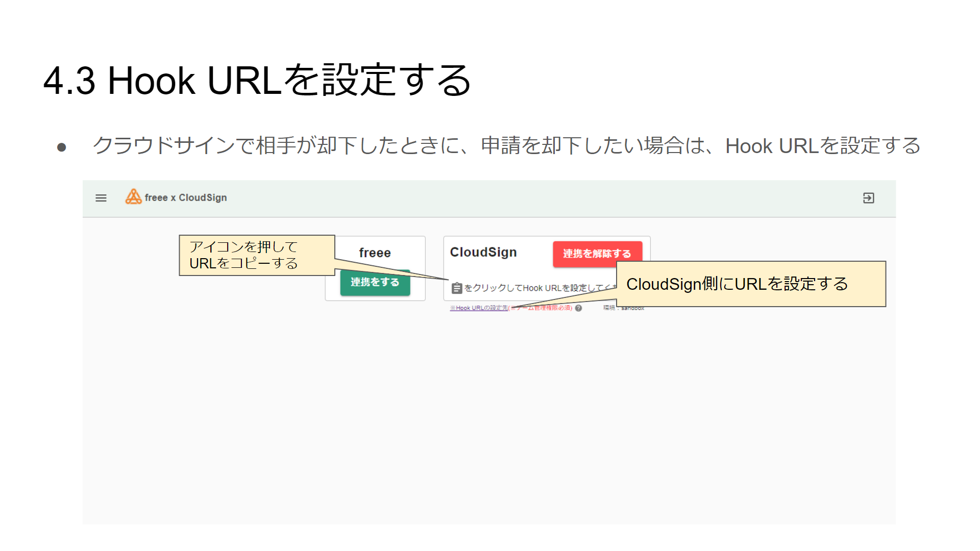980x551 pixels.
Task: Click the green 連携をする button
Action: [x=375, y=283]
